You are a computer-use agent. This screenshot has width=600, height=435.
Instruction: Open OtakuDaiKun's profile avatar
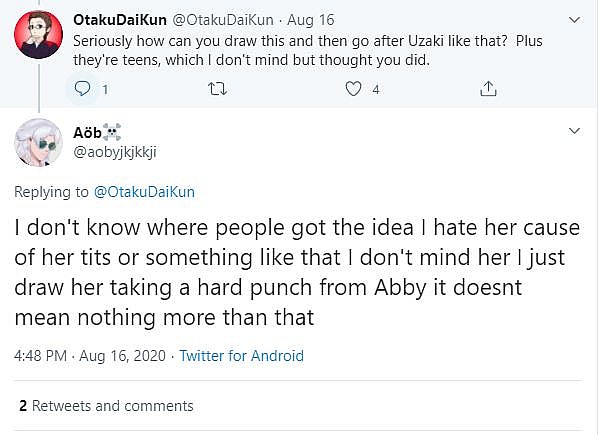(39, 36)
